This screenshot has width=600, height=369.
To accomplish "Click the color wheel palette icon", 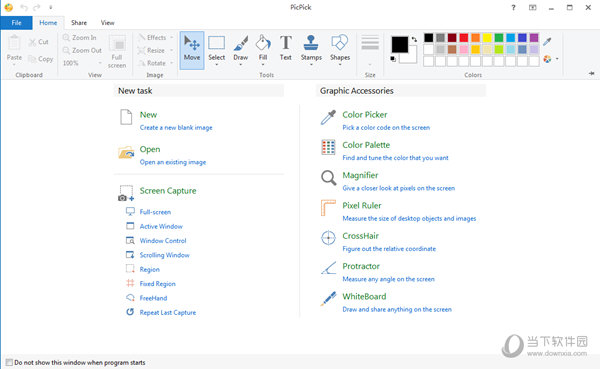I will pyautogui.click(x=548, y=59).
